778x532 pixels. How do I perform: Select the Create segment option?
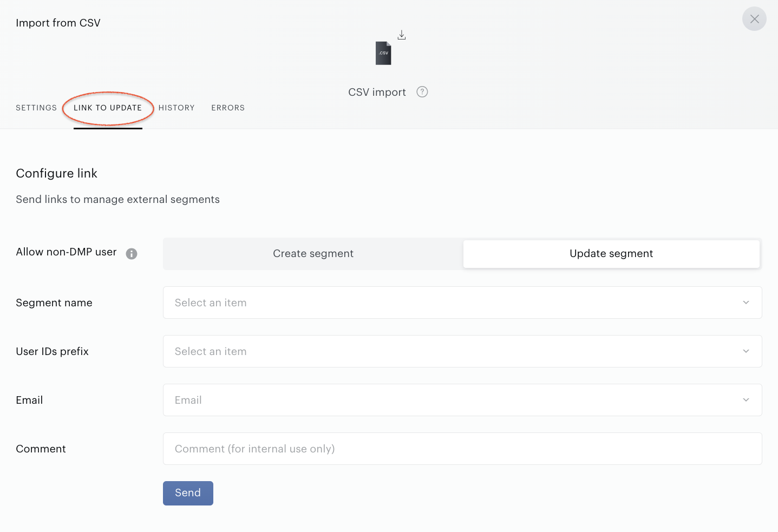[x=313, y=254]
